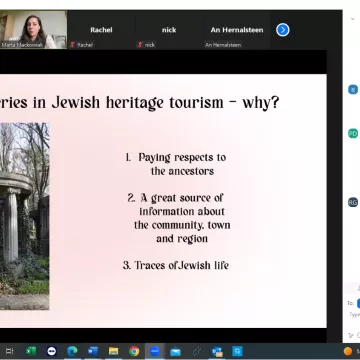Select Marta Mackowiak's video thumbnail
The height and width of the screenshot is (360, 360).
point(33,30)
